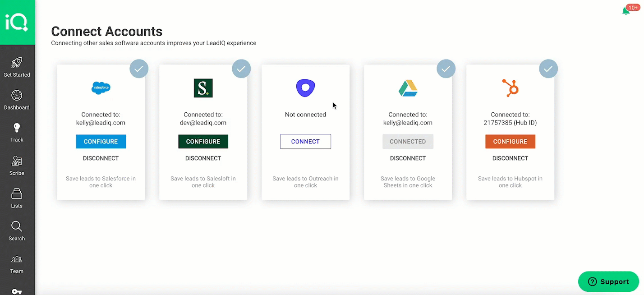Click the Salesforce cloud logo
Viewport: 644px width, 295px height.
101,88
